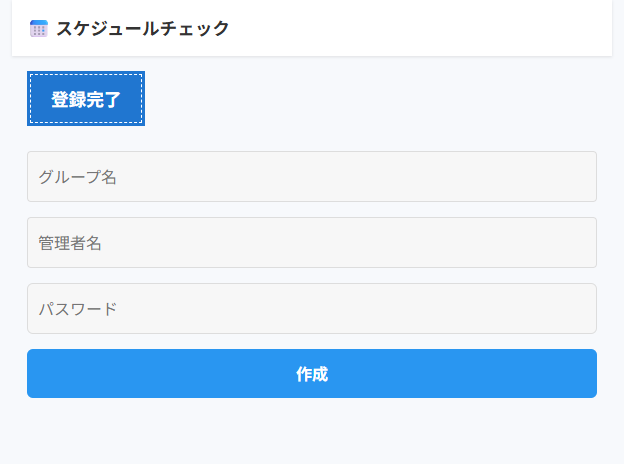
Task: Hit the create (作成) button
Action: point(311,374)
